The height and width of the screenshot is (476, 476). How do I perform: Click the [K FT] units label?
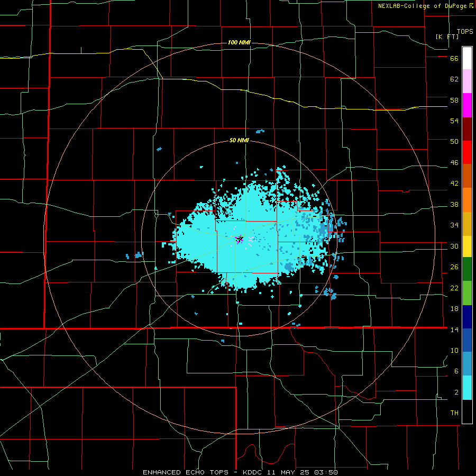pos(447,36)
